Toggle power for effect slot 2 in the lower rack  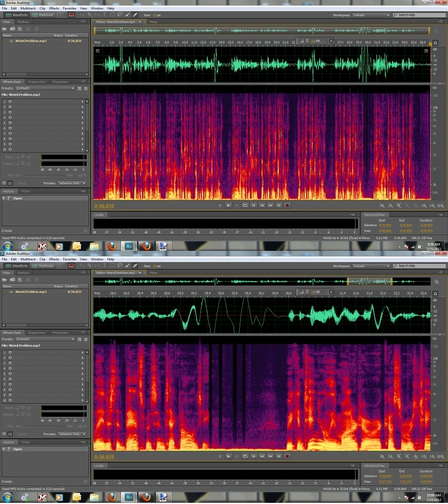pyautogui.click(x=10, y=358)
